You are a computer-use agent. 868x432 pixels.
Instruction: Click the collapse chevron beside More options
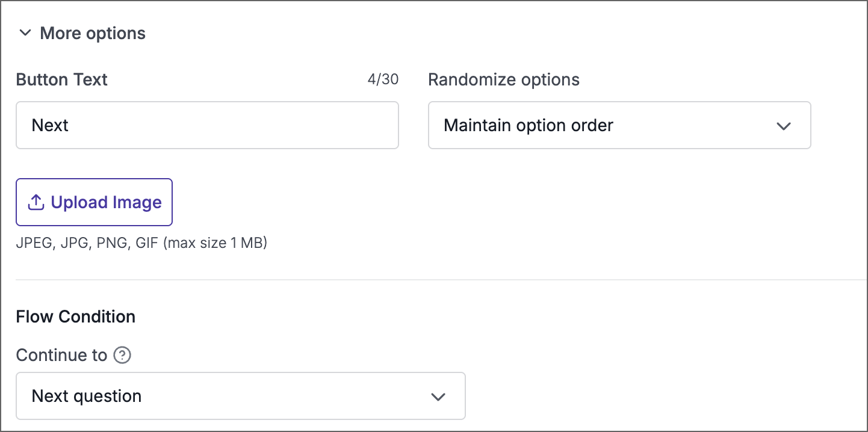25,33
